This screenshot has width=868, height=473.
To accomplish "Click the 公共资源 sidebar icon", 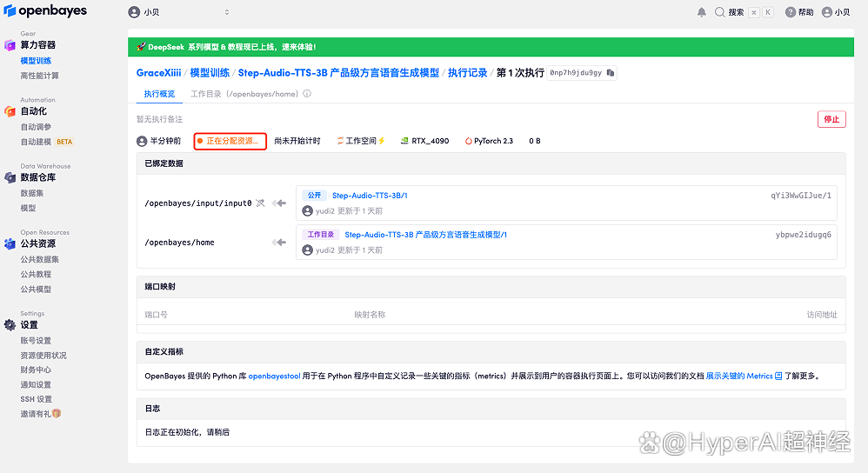I will (x=10, y=243).
